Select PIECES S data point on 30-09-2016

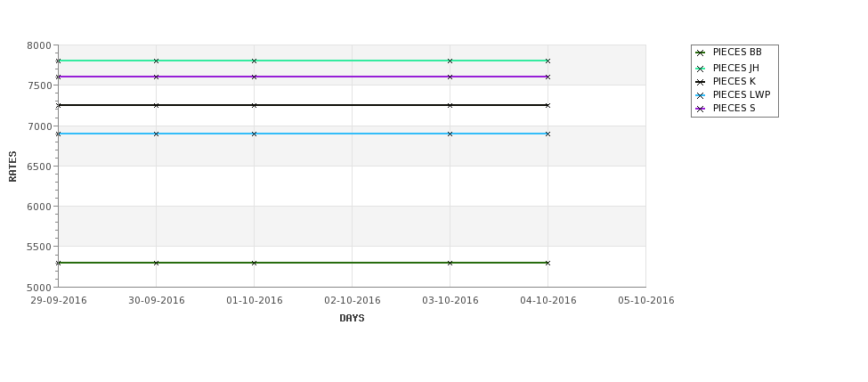156,77
